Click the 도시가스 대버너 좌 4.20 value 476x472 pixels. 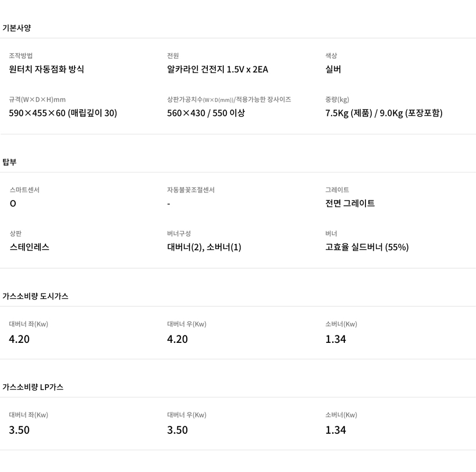(19, 339)
